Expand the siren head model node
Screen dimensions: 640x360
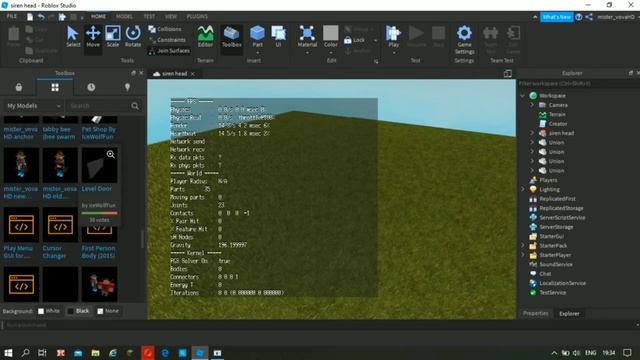[x=532, y=133]
